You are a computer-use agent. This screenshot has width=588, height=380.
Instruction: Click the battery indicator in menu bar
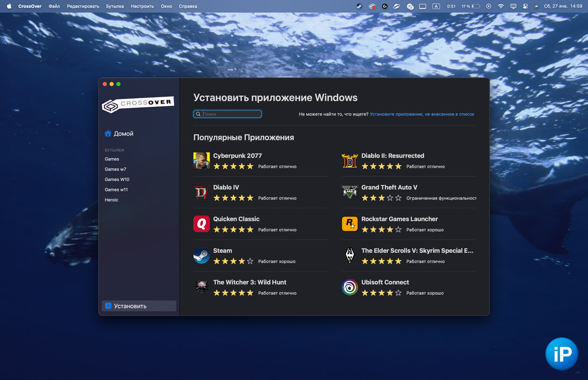471,6
